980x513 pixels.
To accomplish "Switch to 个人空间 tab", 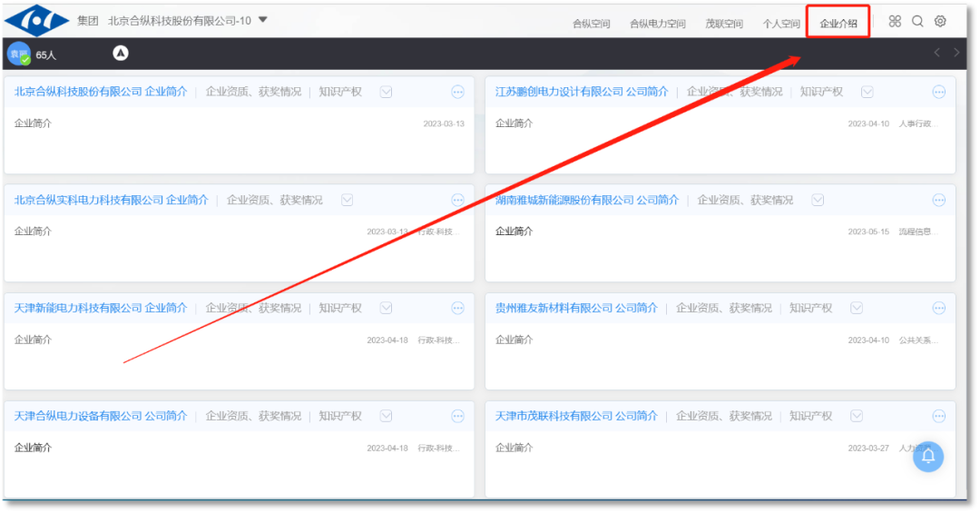I will click(781, 24).
